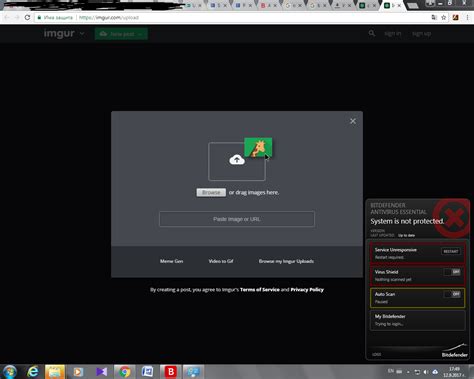Open the Bitdefender B taskbar icon
Screen dimensions: 474x379
(x=171, y=372)
